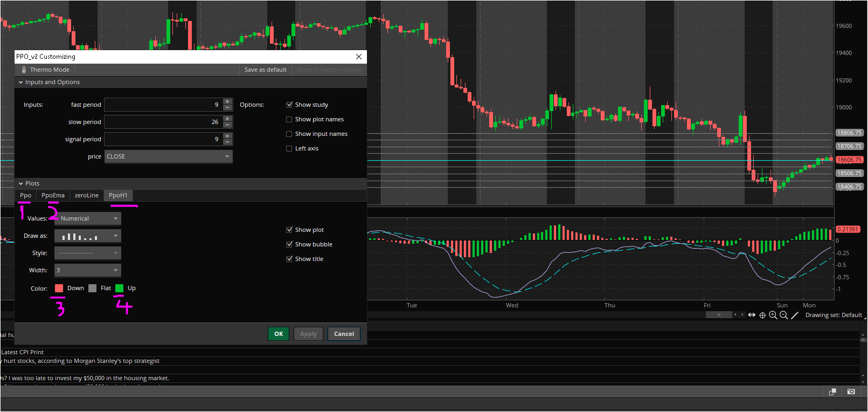This screenshot has width=868, height=412.
Task: Decrement the fast period value
Action: (x=227, y=107)
